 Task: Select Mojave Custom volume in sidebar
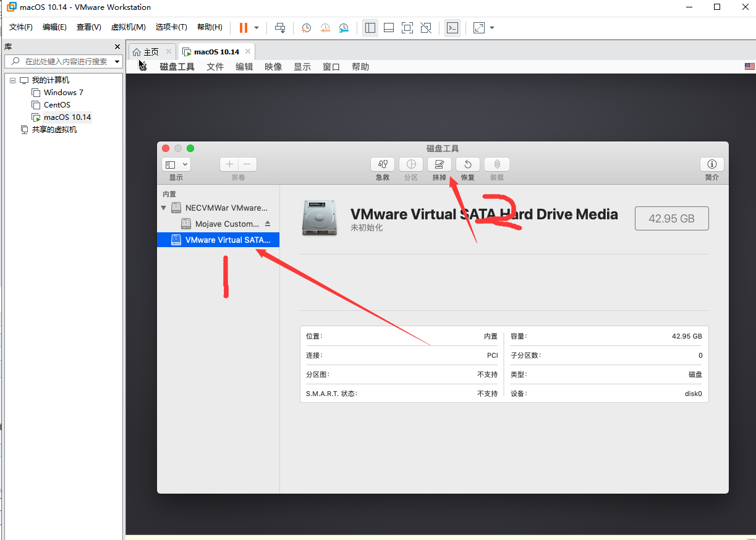point(218,224)
